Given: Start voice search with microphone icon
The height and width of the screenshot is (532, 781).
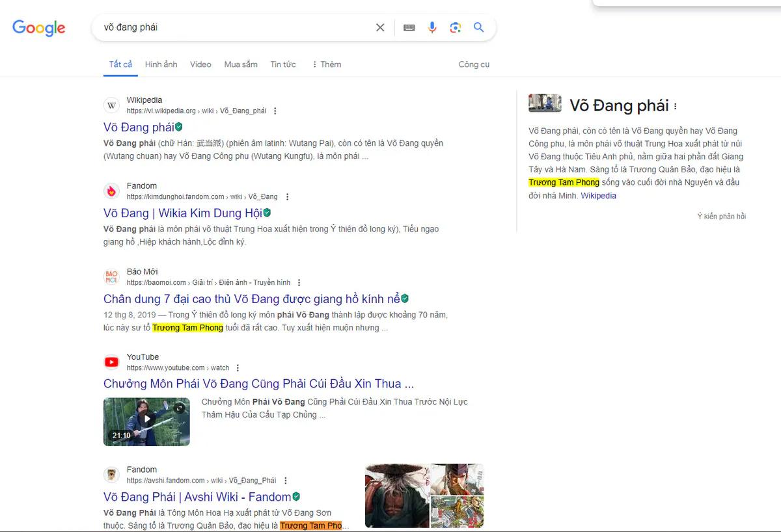Looking at the screenshot, I should click(x=432, y=27).
